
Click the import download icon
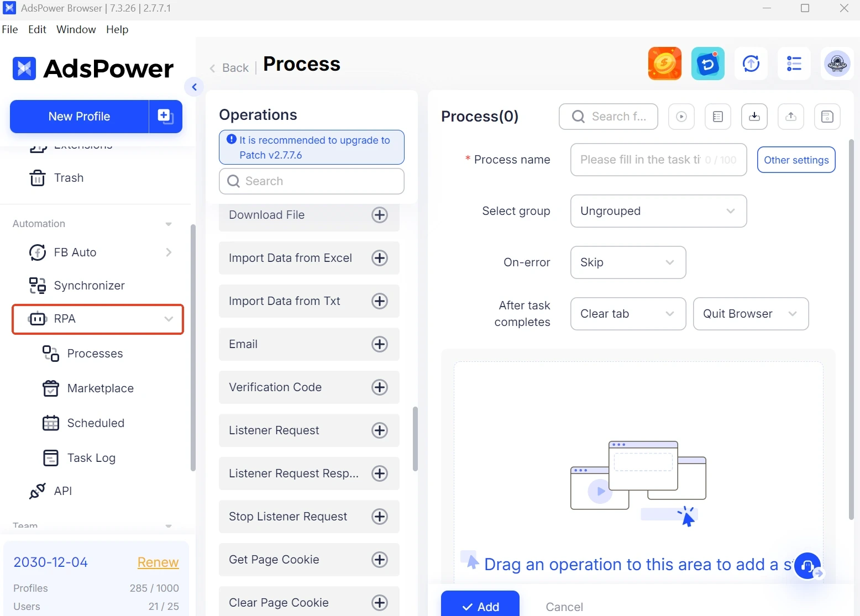coord(754,117)
